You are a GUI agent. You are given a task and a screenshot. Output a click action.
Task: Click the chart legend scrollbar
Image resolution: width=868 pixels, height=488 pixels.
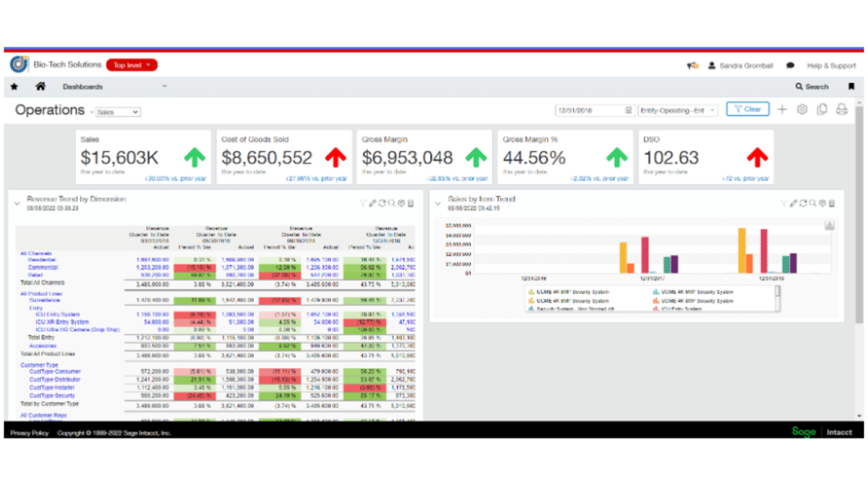[778, 292]
